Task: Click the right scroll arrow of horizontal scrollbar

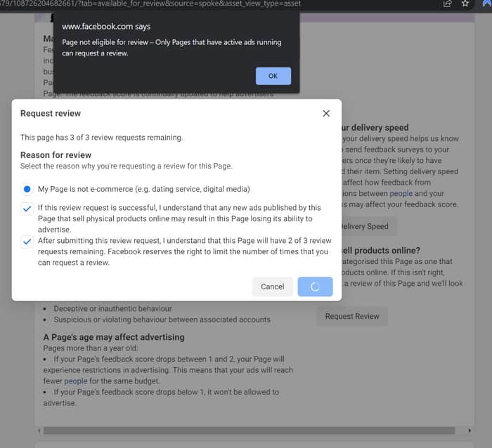Action: (470, 430)
